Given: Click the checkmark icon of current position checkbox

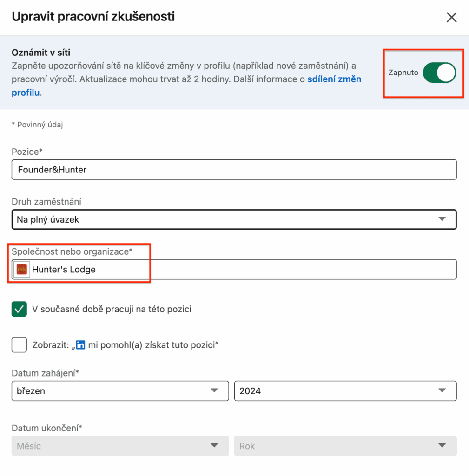Looking at the screenshot, I should pos(19,309).
